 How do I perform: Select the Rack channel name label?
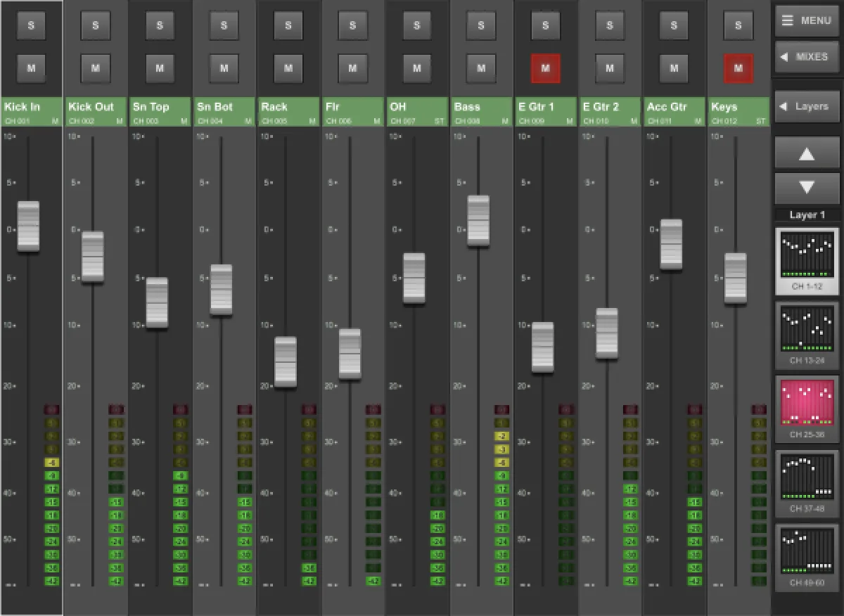click(289, 112)
